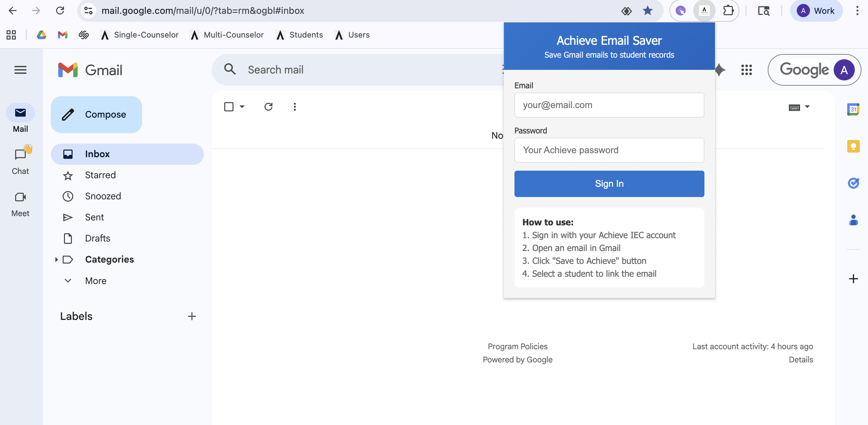Select the Mail sidebar icon
This screenshot has width=868, height=425.
point(20,113)
